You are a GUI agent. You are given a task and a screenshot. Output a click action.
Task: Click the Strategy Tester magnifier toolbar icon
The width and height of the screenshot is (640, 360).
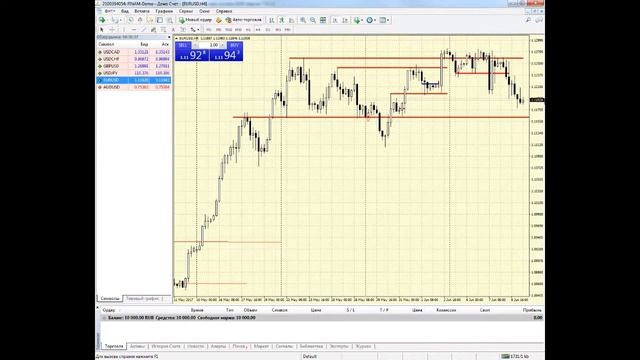(170, 20)
